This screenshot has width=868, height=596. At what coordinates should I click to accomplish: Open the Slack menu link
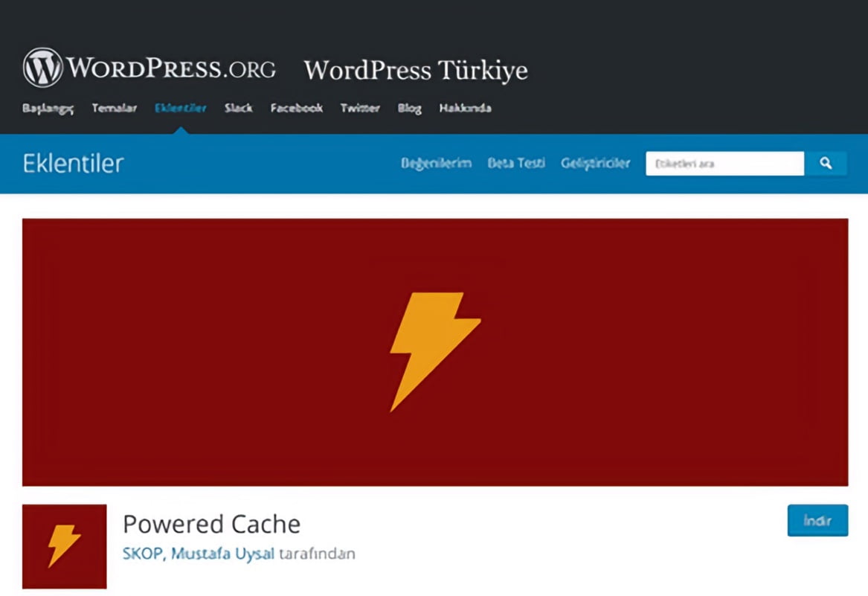(x=239, y=108)
